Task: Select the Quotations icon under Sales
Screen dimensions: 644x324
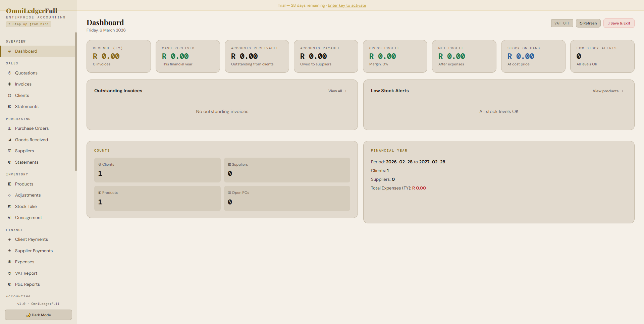Action: [10, 73]
